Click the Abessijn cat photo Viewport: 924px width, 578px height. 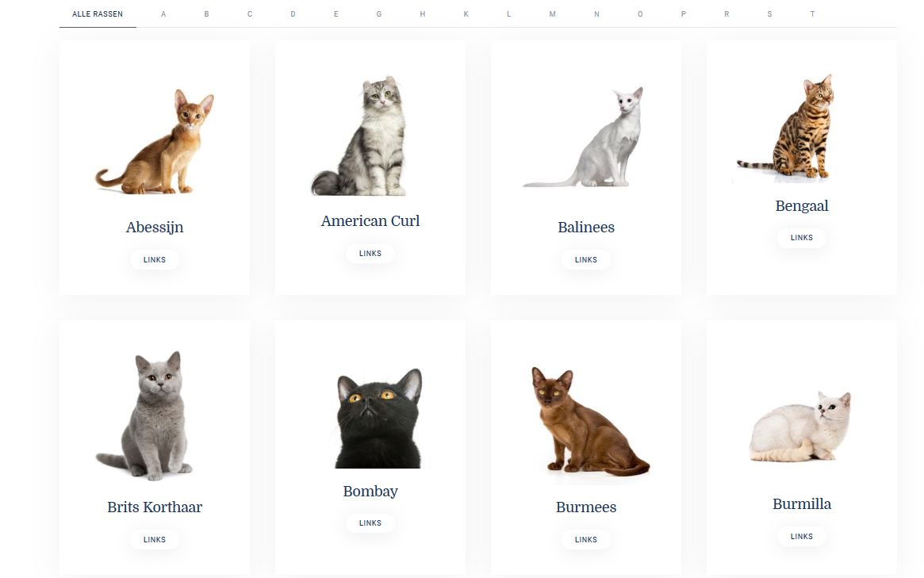pos(155,141)
